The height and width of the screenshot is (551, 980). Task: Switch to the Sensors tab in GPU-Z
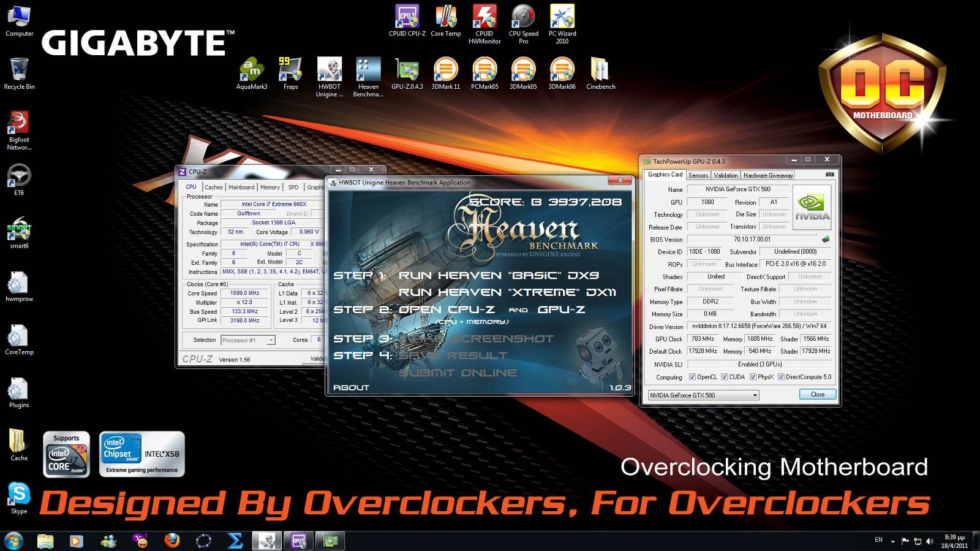click(698, 175)
